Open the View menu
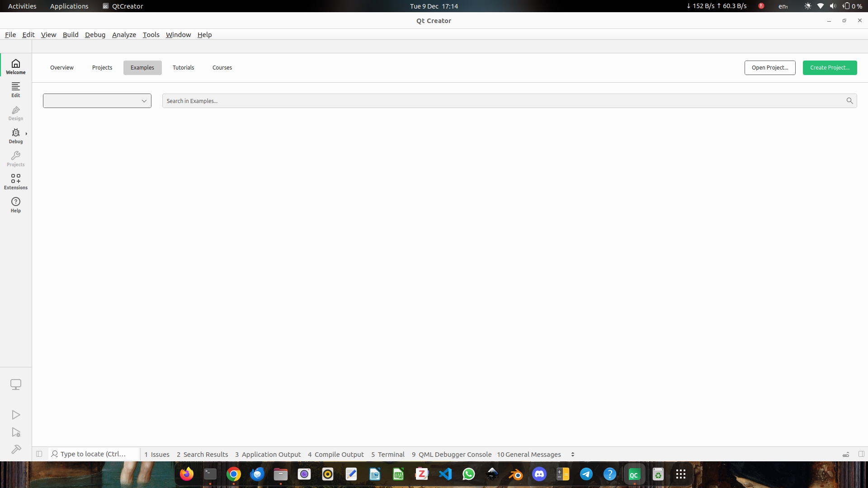This screenshot has width=868, height=488. coord(48,35)
